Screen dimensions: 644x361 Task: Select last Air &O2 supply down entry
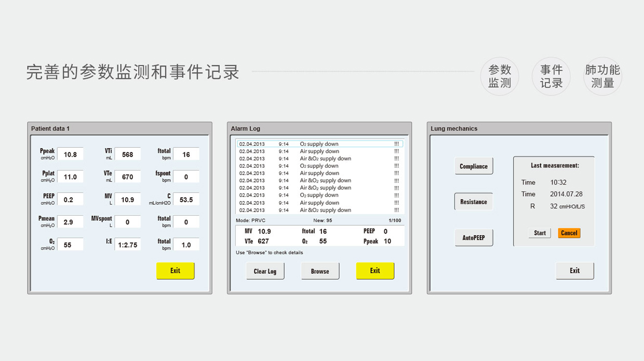(x=319, y=210)
